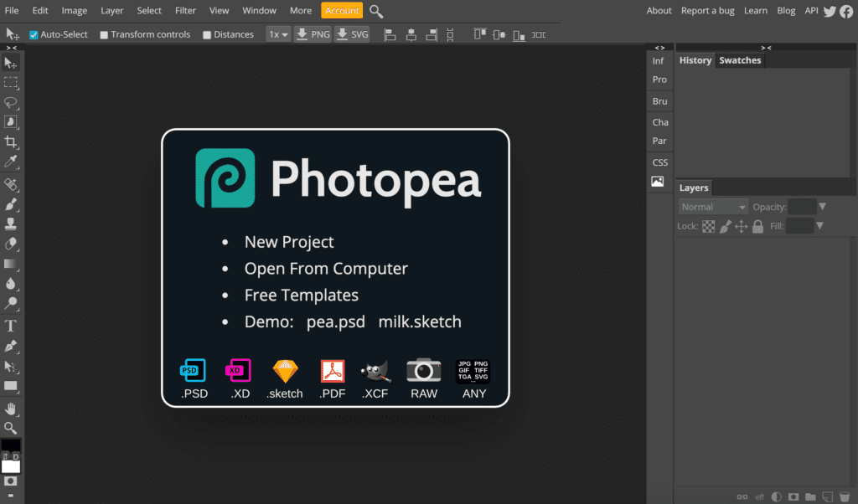Click the trash delete layer icon
The height and width of the screenshot is (504, 858).
click(845, 497)
